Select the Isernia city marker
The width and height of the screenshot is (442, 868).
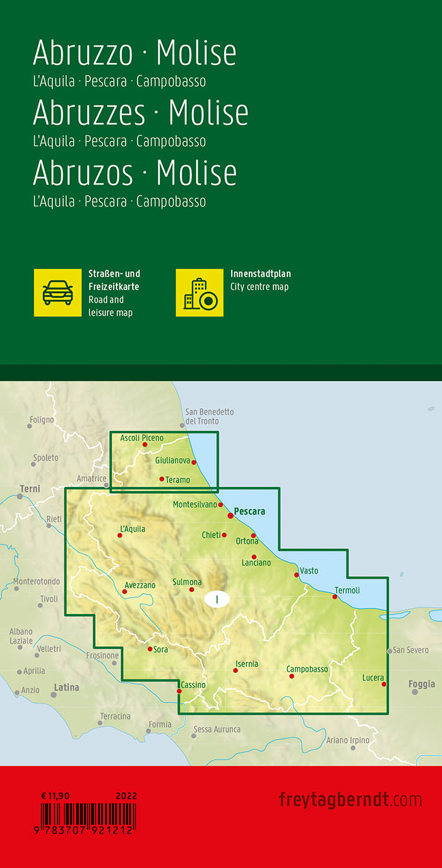(x=236, y=670)
